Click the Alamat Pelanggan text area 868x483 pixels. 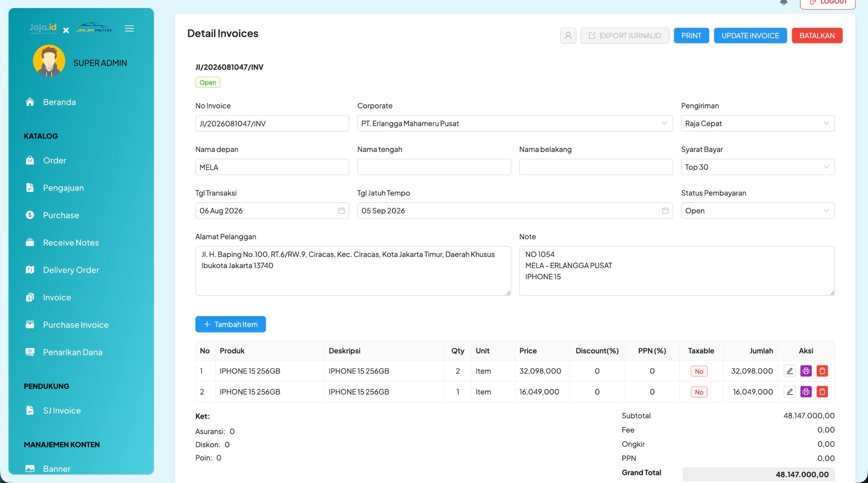(x=353, y=271)
